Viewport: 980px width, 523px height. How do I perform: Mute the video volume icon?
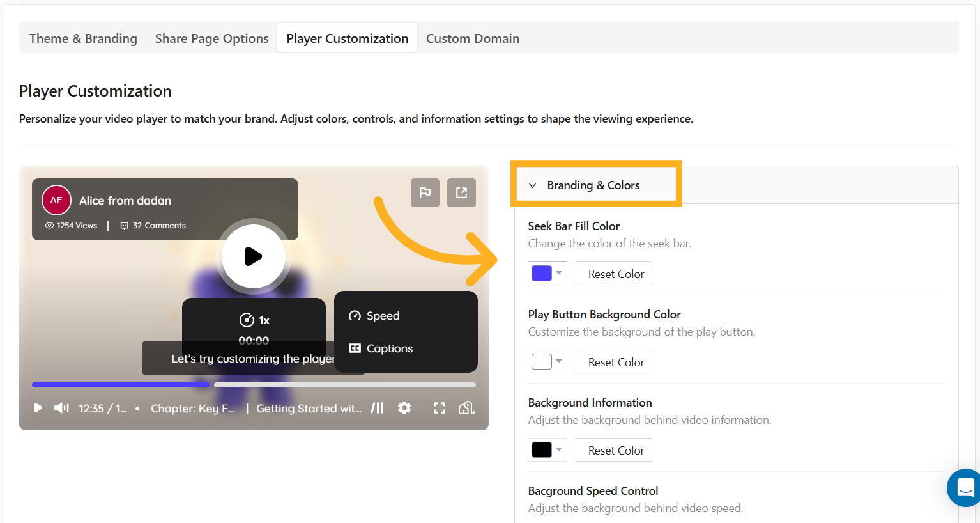pyautogui.click(x=61, y=407)
